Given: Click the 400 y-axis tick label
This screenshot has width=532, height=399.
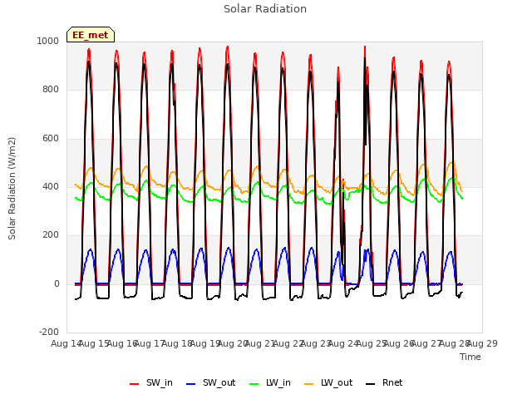Looking at the screenshot, I should (x=51, y=186).
